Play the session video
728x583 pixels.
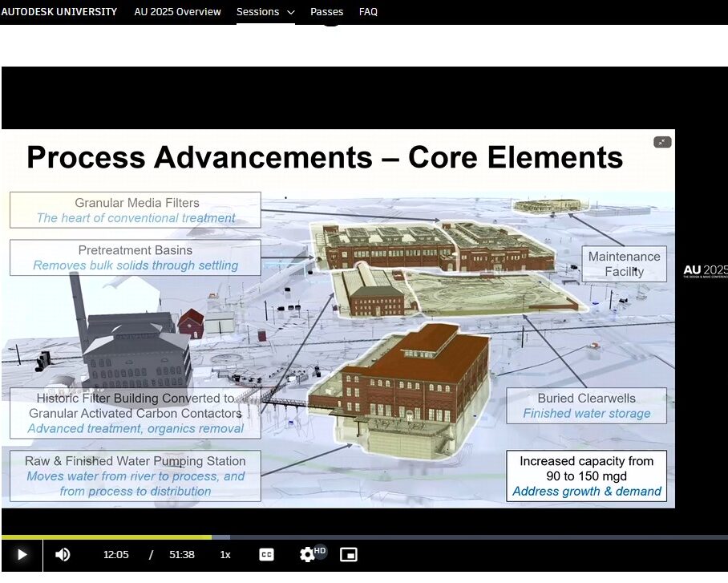22,554
